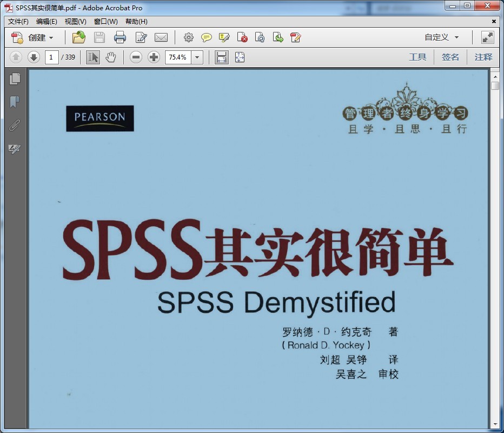Click the '(Ronald D. Yockey)' author text
The width and height of the screenshot is (504, 433).
[x=326, y=345]
